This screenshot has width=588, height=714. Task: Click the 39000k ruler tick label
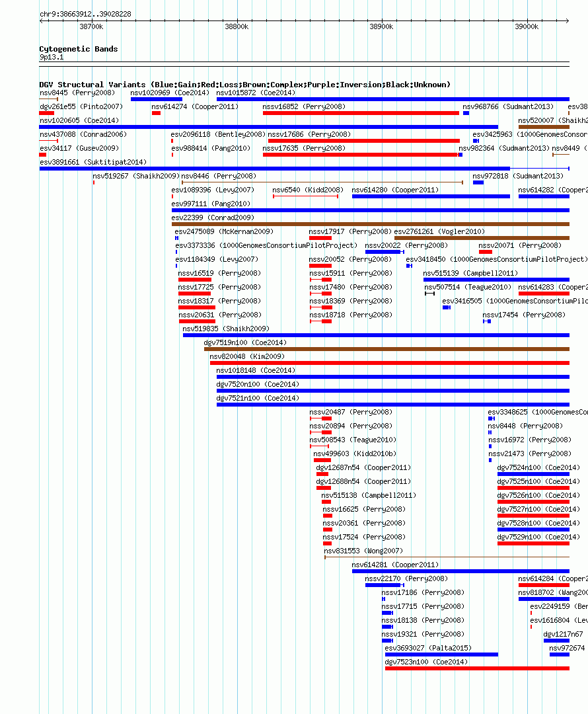pyautogui.click(x=527, y=27)
